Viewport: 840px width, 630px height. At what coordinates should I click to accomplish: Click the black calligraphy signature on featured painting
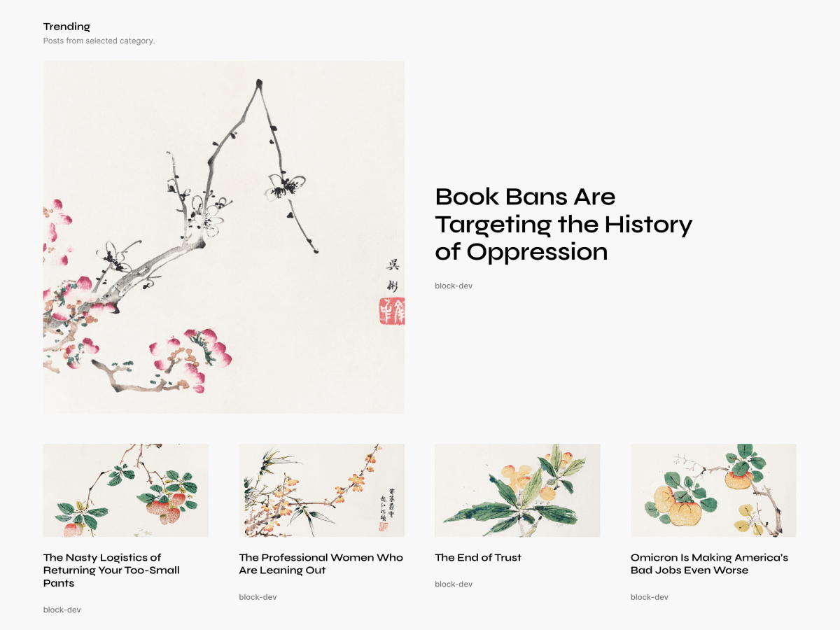tap(393, 274)
